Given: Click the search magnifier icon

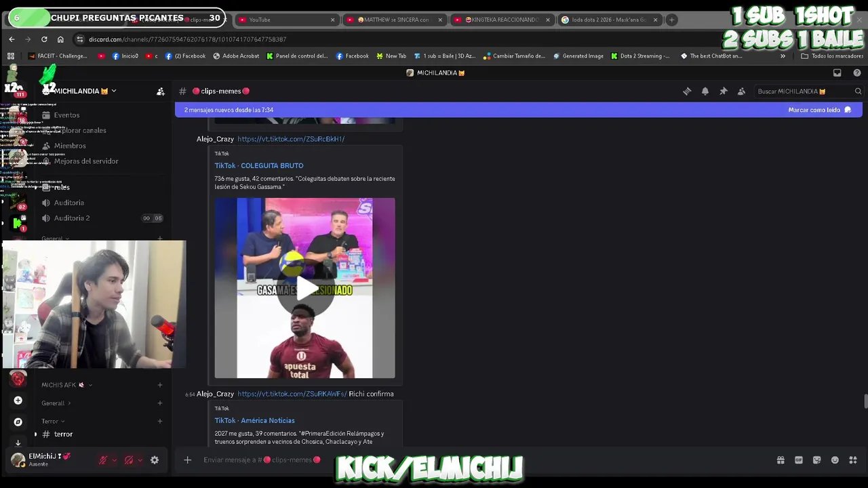Looking at the screenshot, I should coord(858,91).
